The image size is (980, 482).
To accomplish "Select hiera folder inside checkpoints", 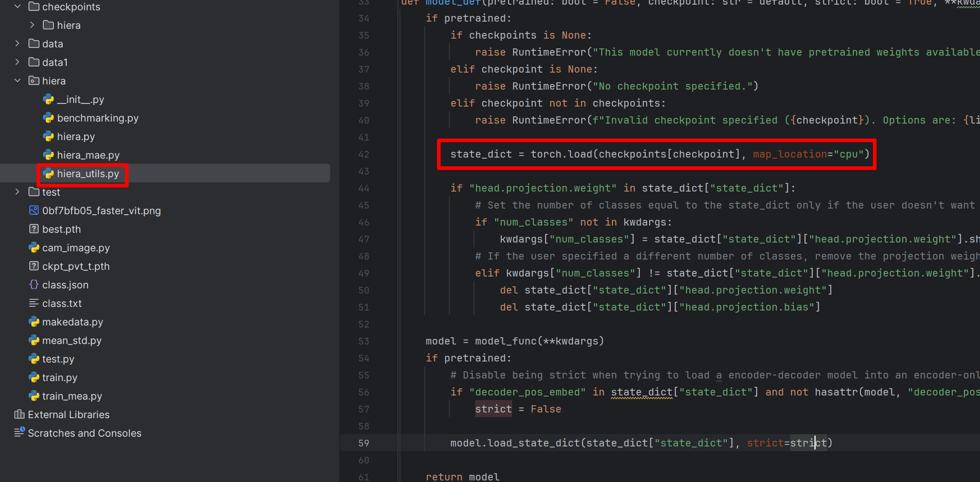I will coord(69,25).
